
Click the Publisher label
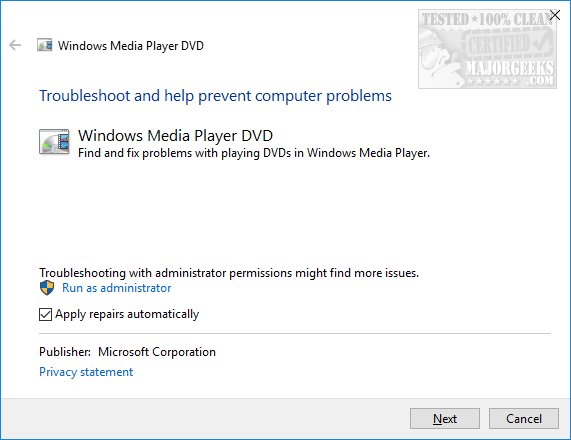(x=65, y=352)
